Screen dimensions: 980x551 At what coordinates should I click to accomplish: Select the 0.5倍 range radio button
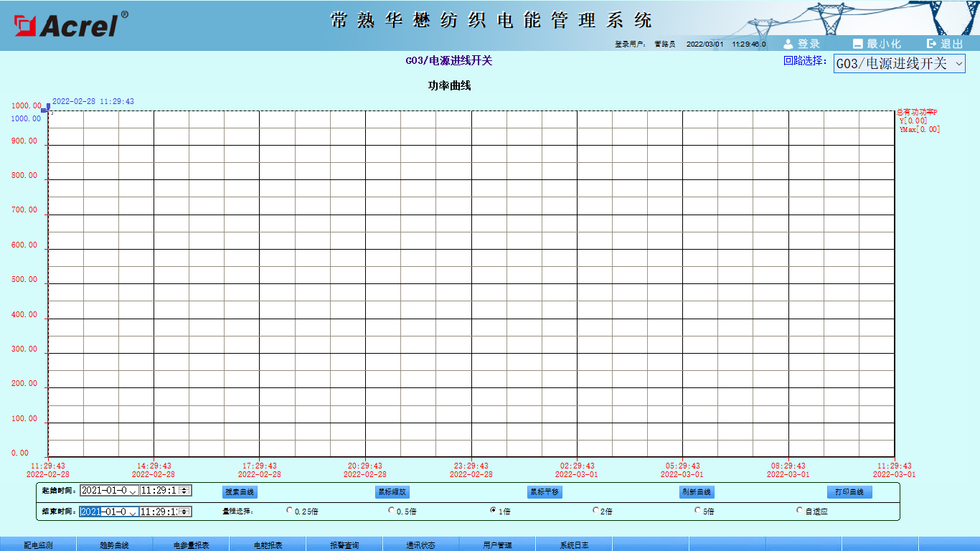click(x=391, y=511)
